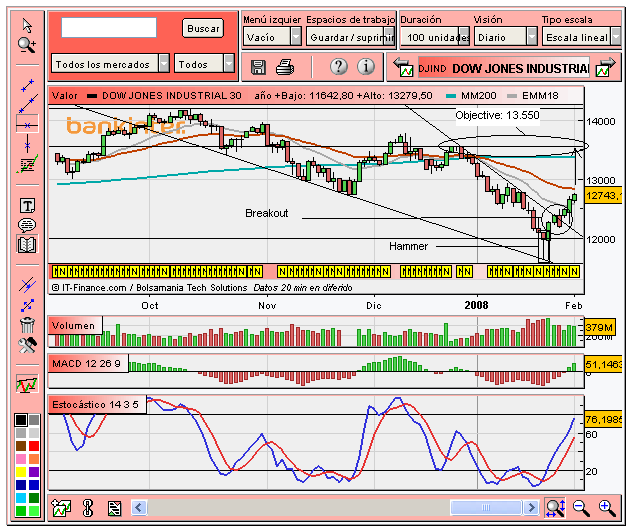
Task: Click the Valor panel label
Action: (64, 96)
